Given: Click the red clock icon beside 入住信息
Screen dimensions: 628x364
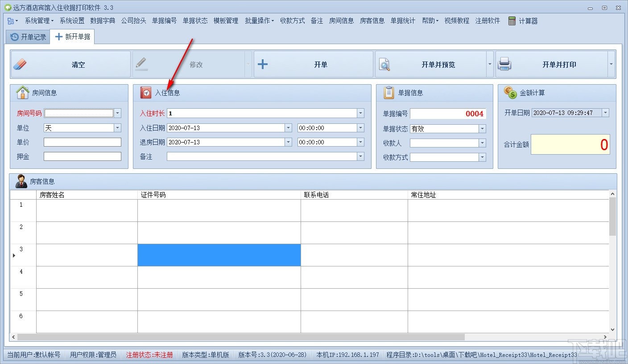Looking at the screenshot, I should 146,93.
